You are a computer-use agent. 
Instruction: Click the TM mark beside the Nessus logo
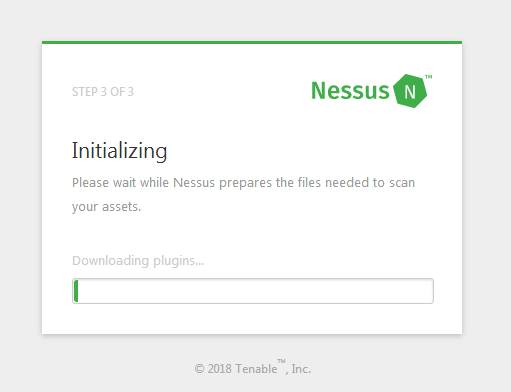(429, 77)
